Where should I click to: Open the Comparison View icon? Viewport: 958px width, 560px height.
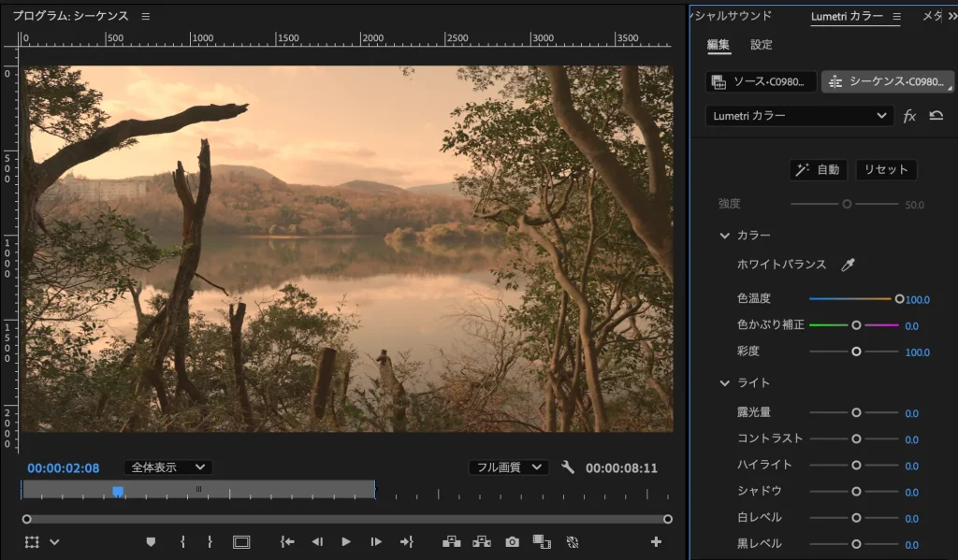tap(541, 540)
